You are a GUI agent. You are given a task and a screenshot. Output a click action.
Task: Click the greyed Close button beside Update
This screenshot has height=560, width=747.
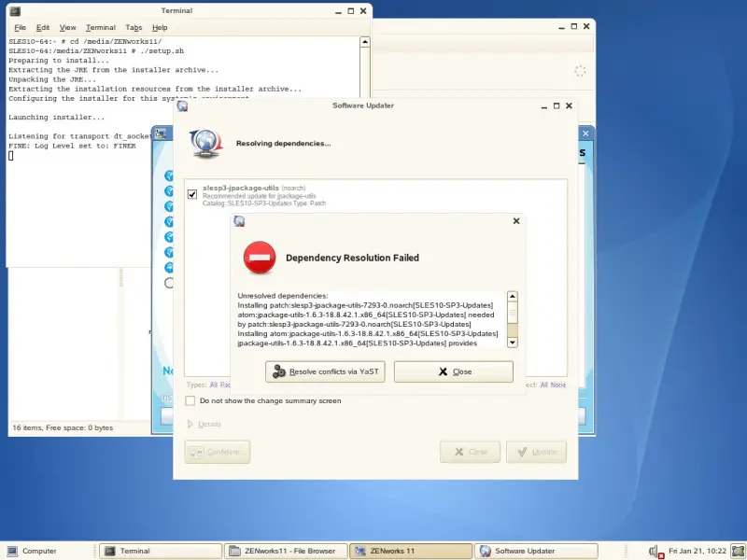pos(471,452)
